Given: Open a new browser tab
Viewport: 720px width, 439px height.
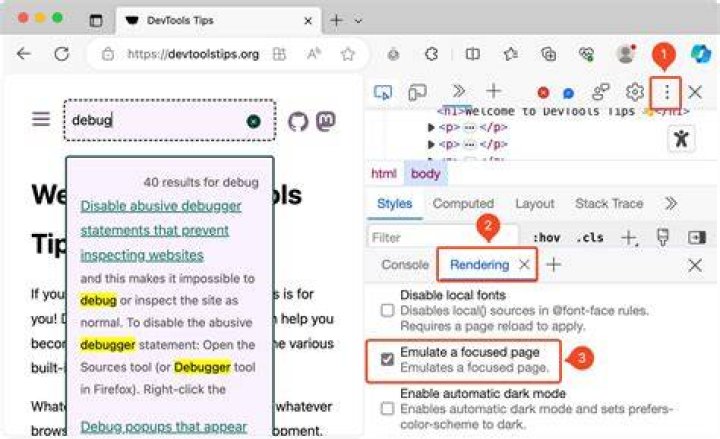Looking at the screenshot, I should coord(336,20).
